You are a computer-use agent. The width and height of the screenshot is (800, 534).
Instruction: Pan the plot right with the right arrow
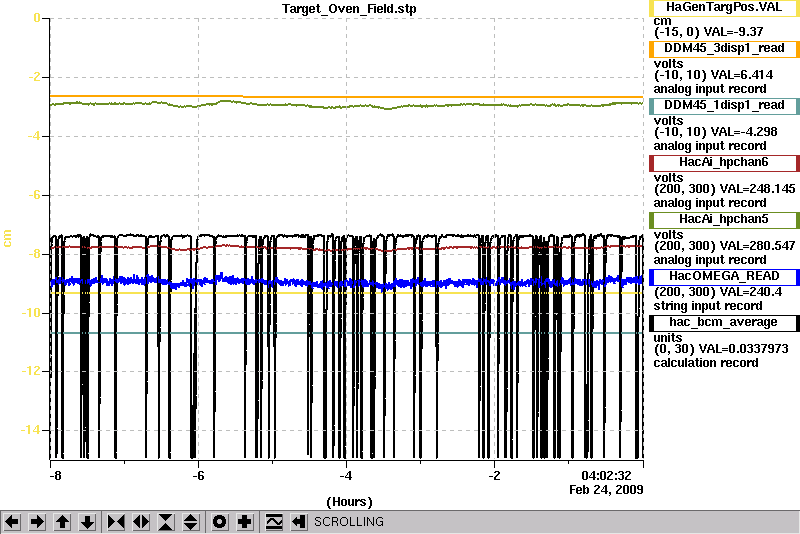[37, 522]
